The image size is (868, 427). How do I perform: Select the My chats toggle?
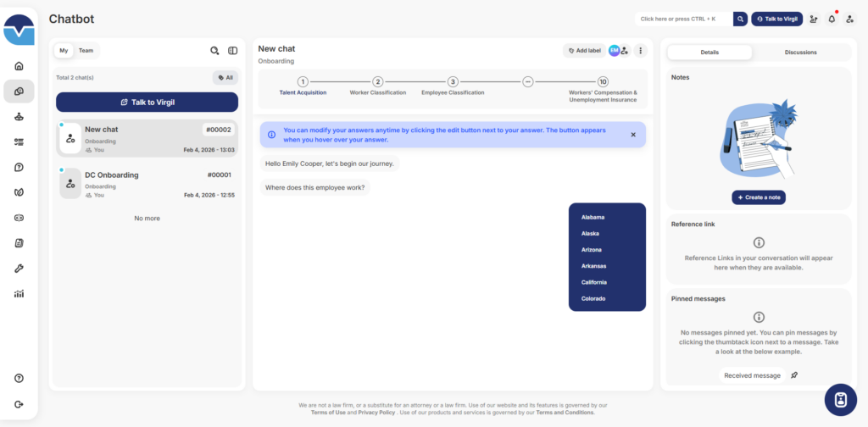pos(64,51)
